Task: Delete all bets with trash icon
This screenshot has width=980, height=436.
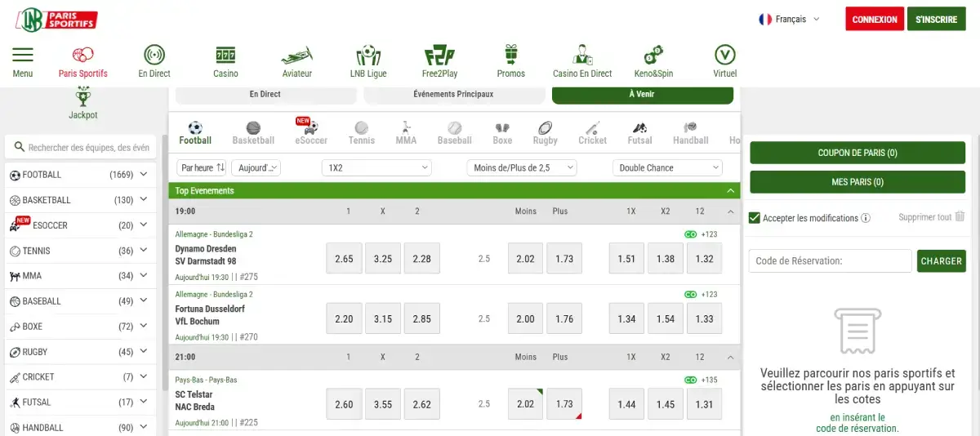Action: point(960,216)
